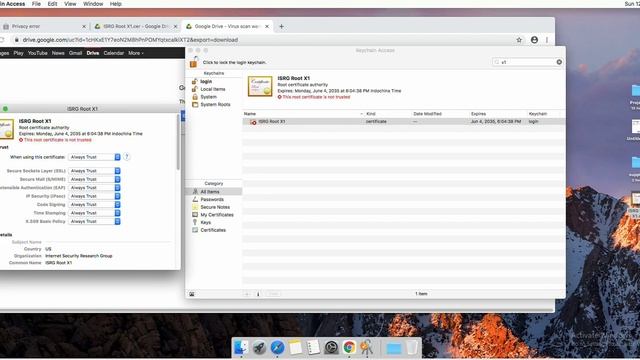Open the View menu

(70, 4)
